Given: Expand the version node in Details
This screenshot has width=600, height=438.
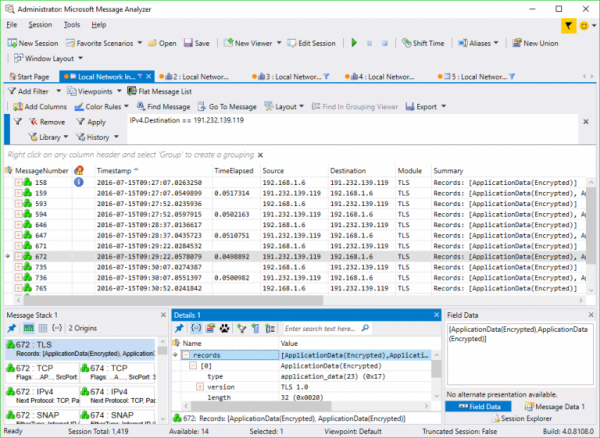Looking at the screenshot, I should pyautogui.click(x=200, y=387).
